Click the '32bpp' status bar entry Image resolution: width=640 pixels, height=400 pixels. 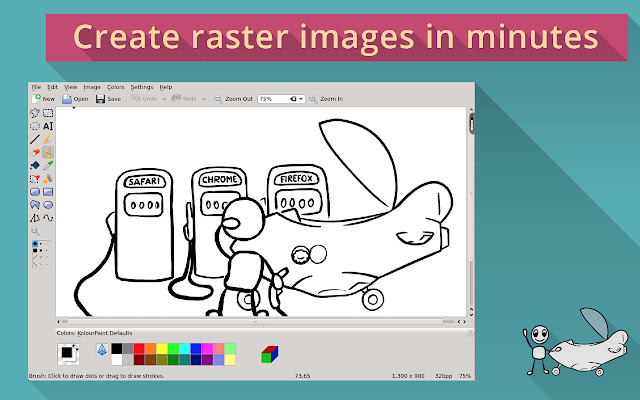[443, 376]
